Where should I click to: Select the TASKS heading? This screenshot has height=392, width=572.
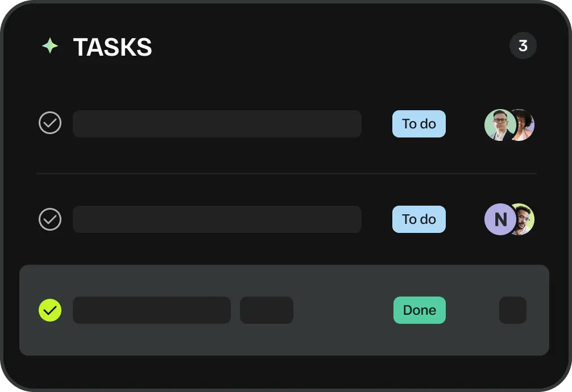[x=112, y=47]
